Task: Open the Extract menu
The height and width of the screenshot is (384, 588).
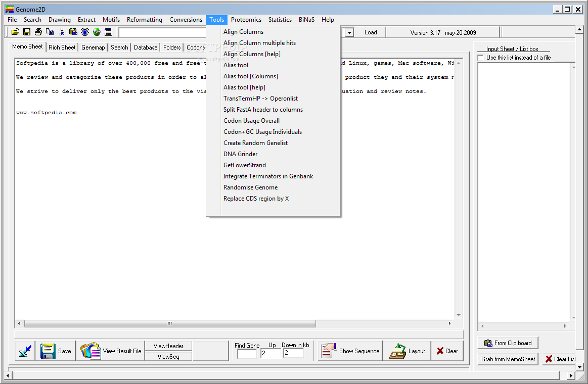Action: coord(86,20)
